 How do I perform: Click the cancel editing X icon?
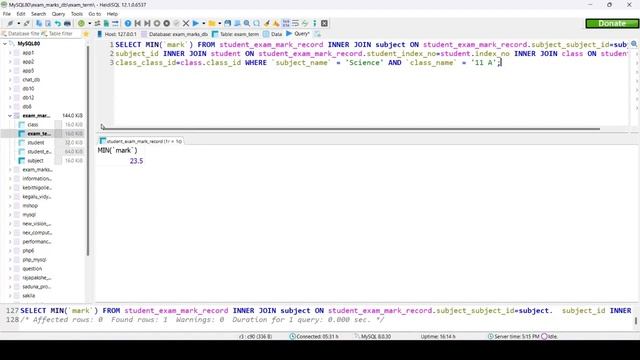[186, 23]
